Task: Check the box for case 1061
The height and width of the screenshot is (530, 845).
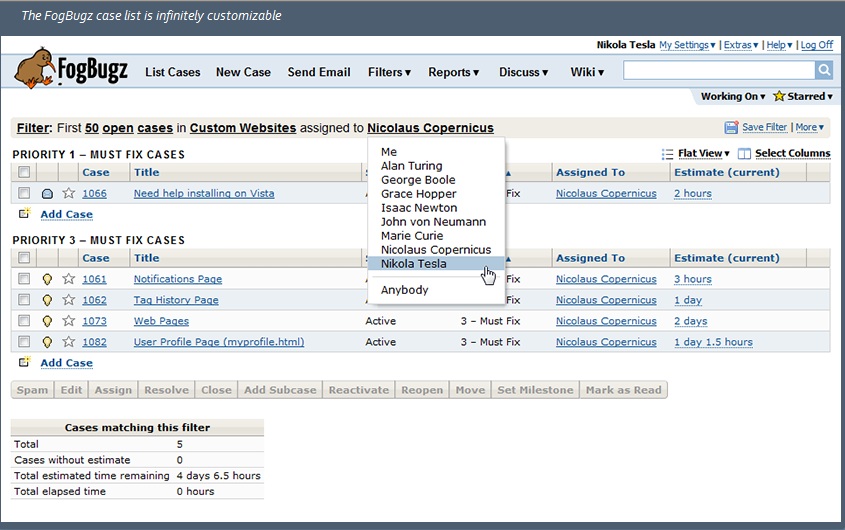Action: point(24,279)
